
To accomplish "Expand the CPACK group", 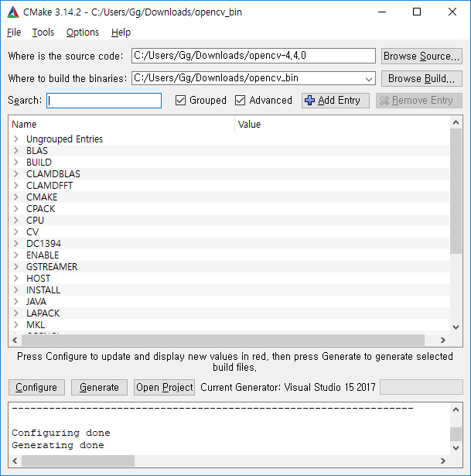I will click(16, 208).
